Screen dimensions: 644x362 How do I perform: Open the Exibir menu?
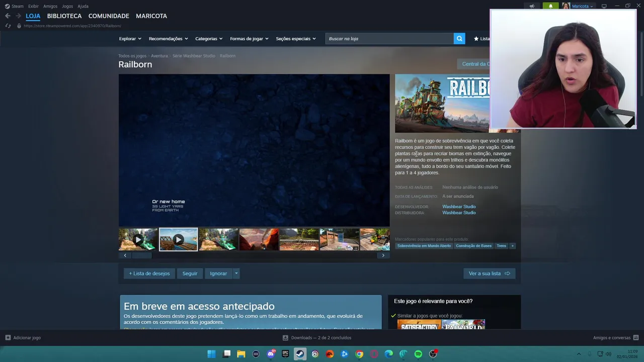tap(33, 6)
